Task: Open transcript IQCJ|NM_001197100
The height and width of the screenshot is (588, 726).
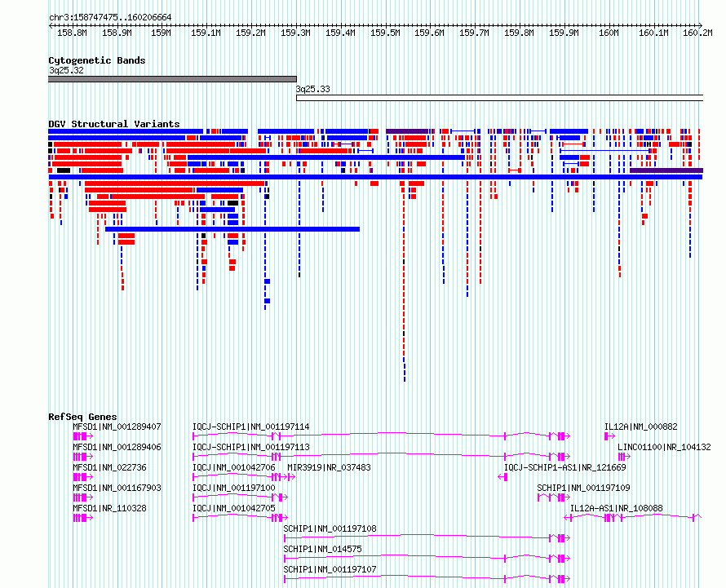Action: point(234,488)
